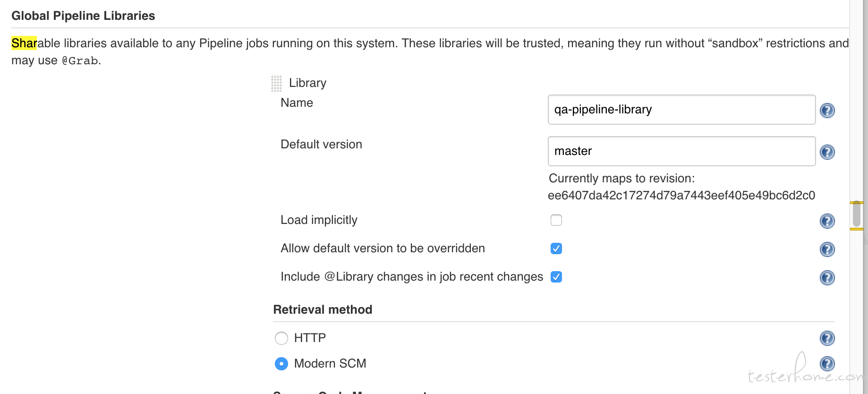Grab the Library drag handle icon
868x394 pixels.
pyautogui.click(x=276, y=83)
